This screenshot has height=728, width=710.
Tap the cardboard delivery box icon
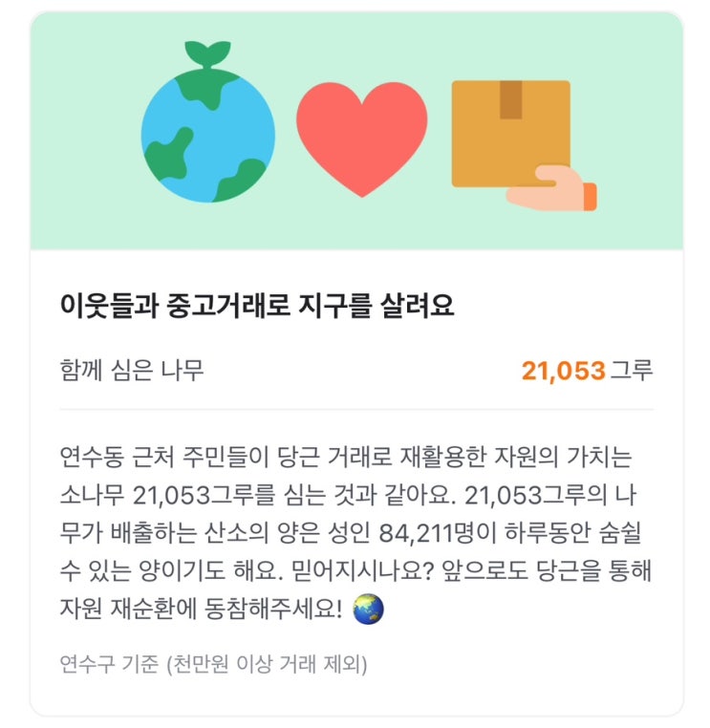(510, 129)
